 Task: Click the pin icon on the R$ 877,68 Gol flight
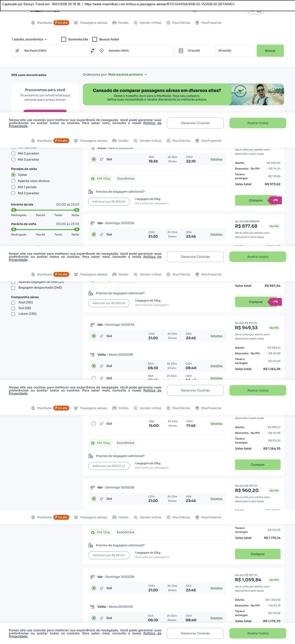pos(101,234)
